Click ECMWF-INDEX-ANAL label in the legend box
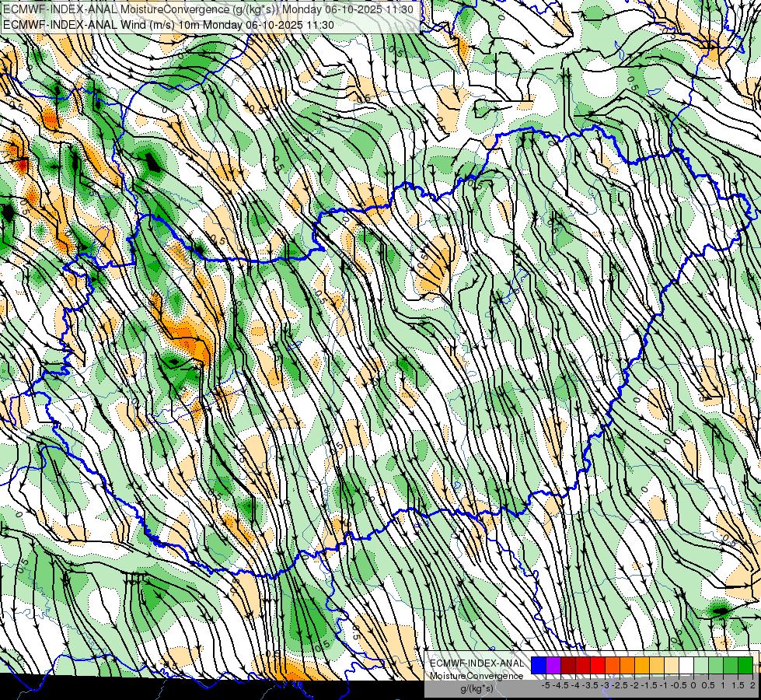Image resolution: width=761 pixels, height=700 pixels. 477,663
